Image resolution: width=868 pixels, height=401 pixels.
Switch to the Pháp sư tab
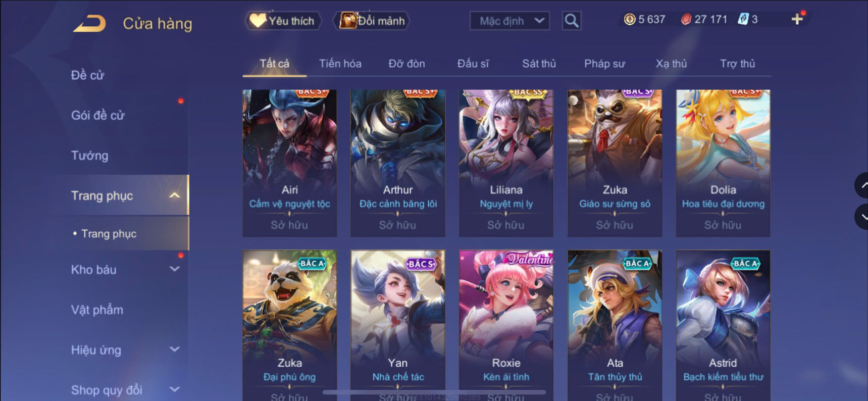[x=604, y=64]
